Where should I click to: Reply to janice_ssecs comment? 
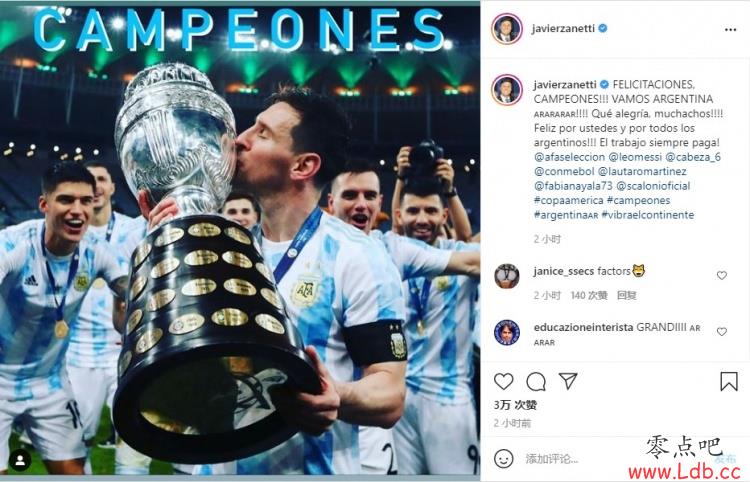626,296
